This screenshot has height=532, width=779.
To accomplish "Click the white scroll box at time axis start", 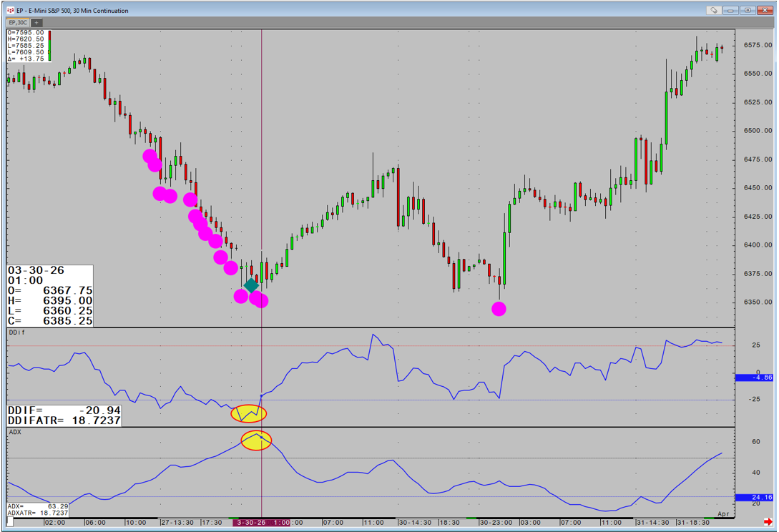I will [x=10, y=522].
